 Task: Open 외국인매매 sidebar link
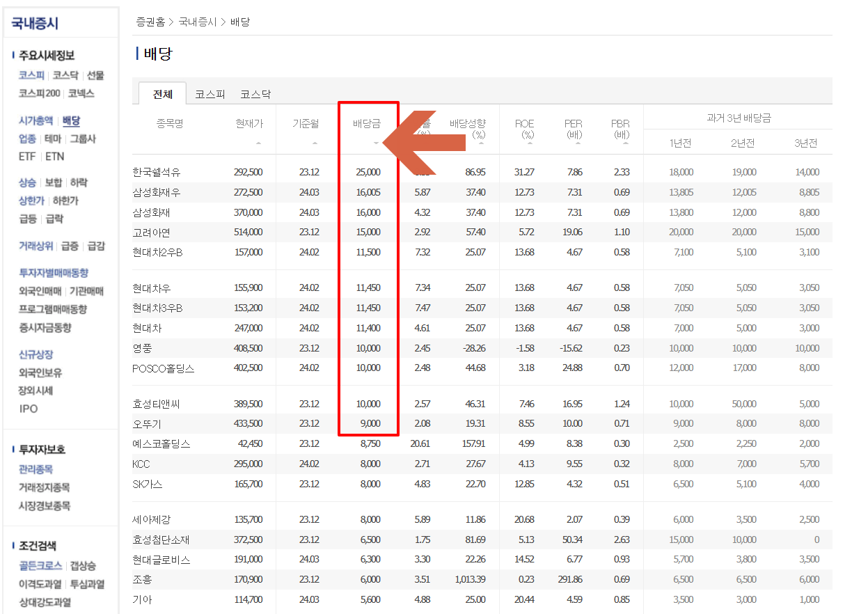tap(40, 291)
